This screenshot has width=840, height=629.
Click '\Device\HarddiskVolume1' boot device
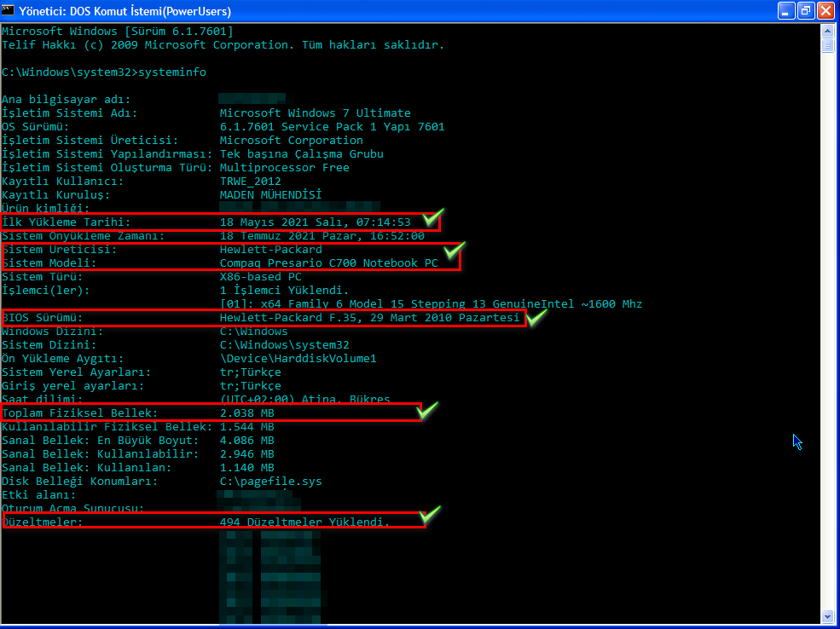click(x=298, y=359)
